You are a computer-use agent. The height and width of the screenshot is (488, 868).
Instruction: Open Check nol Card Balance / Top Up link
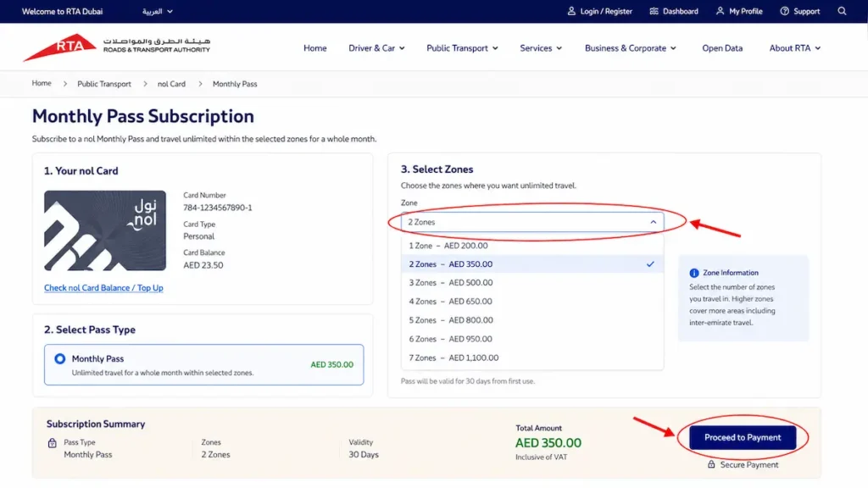(103, 288)
